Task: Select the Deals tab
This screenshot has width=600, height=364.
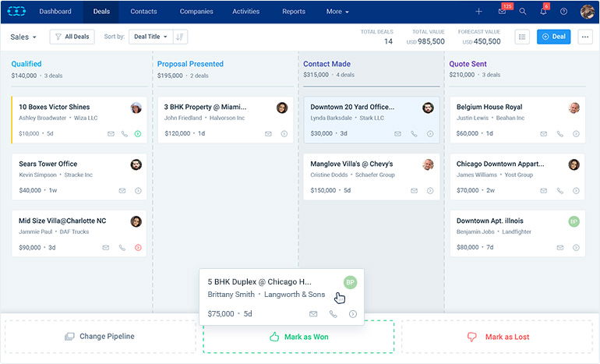Action: pyautogui.click(x=101, y=12)
